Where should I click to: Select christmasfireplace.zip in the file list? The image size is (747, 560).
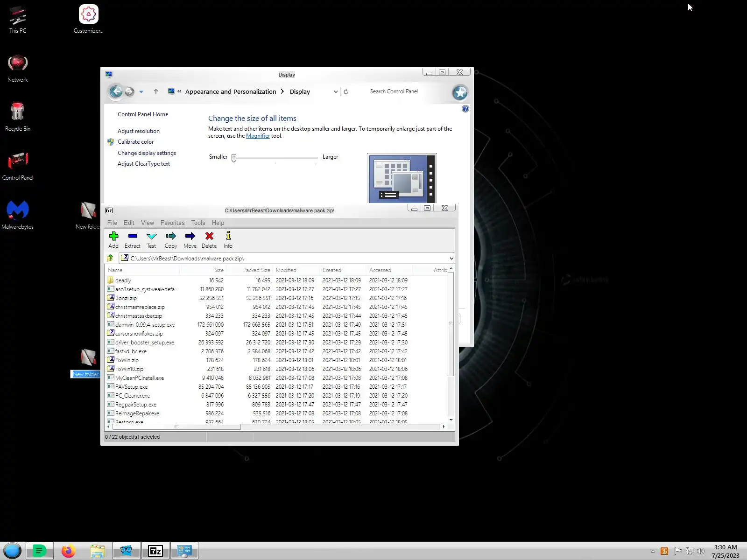(x=140, y=307)
